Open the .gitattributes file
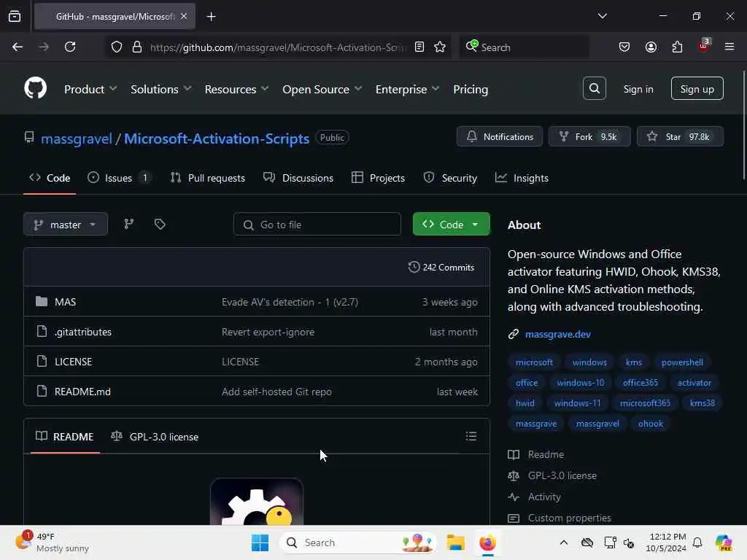This screenshot has width=747, height=560. (x=83, y=332)
